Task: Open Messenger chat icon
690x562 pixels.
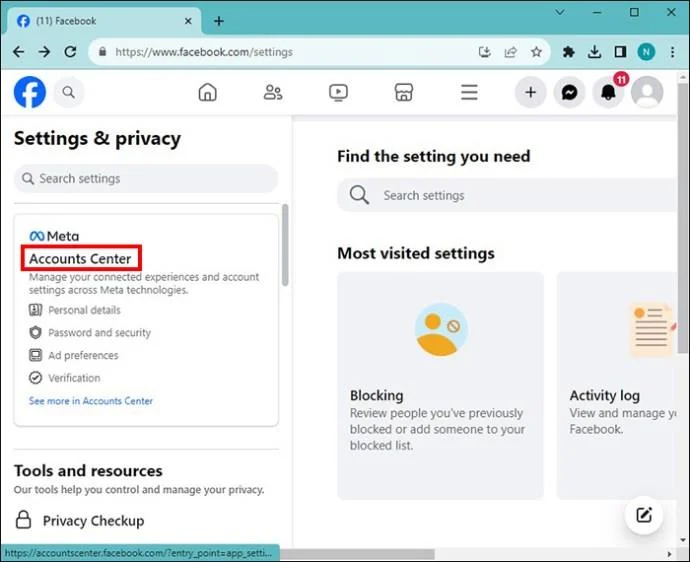Action: 569,92
